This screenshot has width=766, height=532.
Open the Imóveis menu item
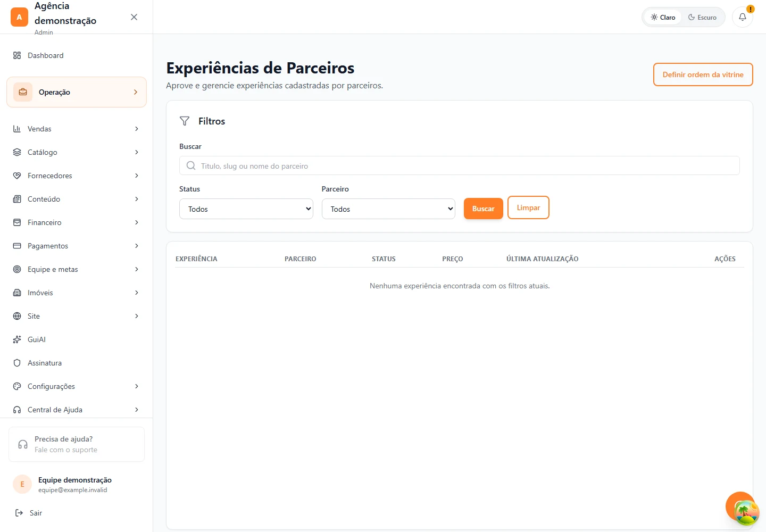point(77,293)
